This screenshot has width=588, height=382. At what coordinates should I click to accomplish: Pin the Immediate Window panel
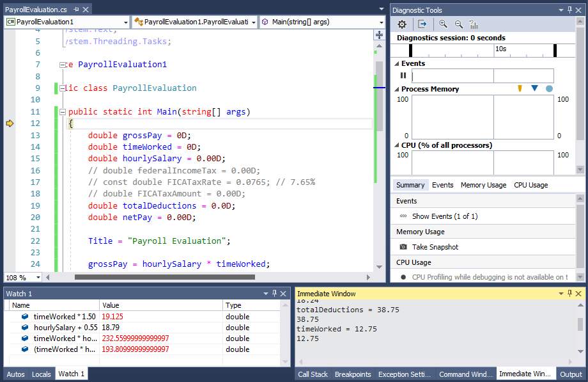coord(570,293)
